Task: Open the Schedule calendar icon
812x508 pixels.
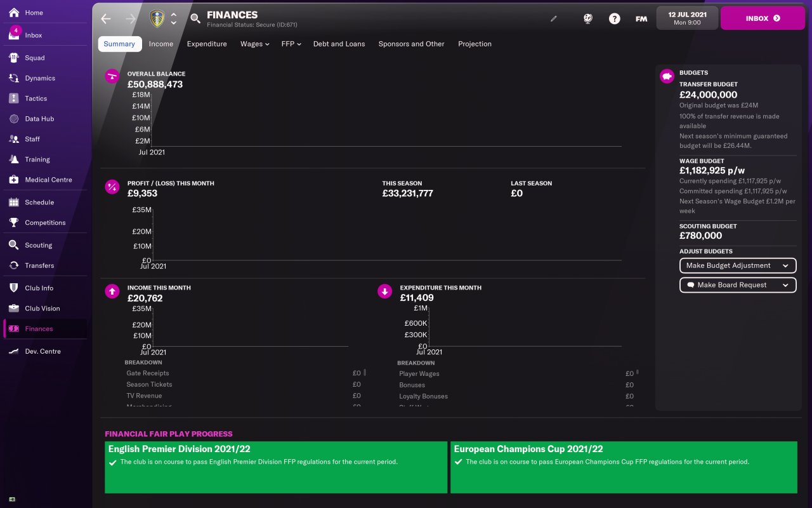Action: click(14, 202)
